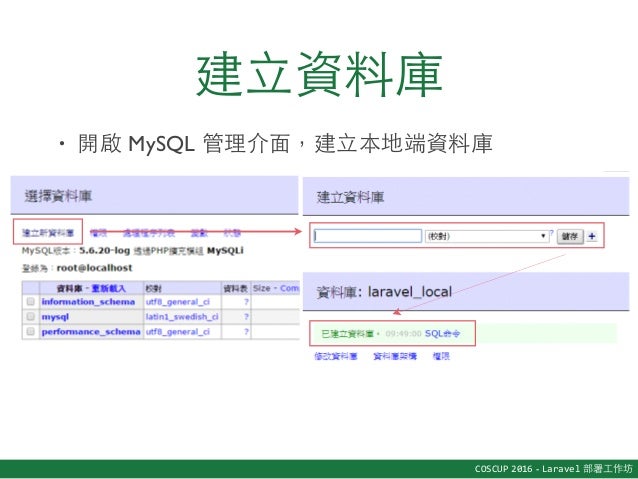
Task: Click the 儲存 button
Action: coord(570,236)
